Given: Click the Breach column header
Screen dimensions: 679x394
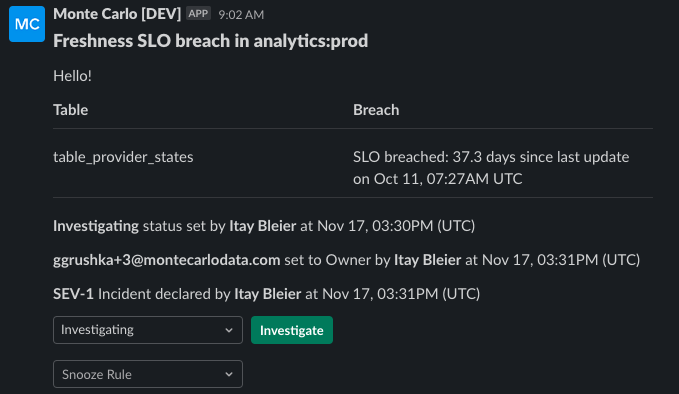Looking at the screenshot, I should coord(376,110).
